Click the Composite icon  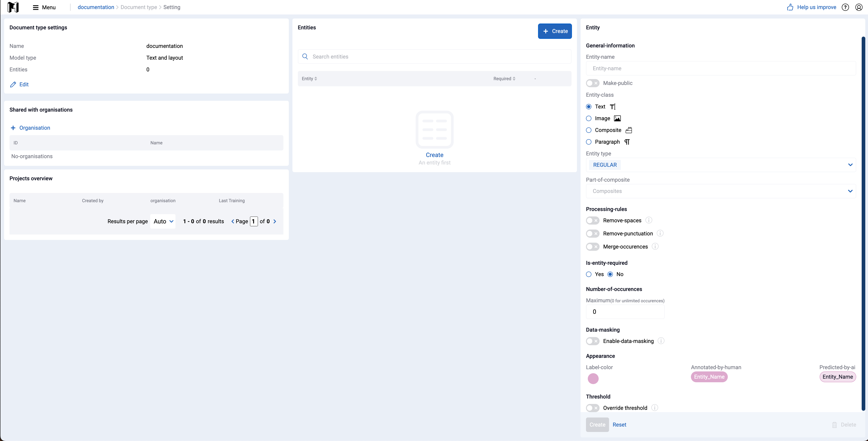629,130
